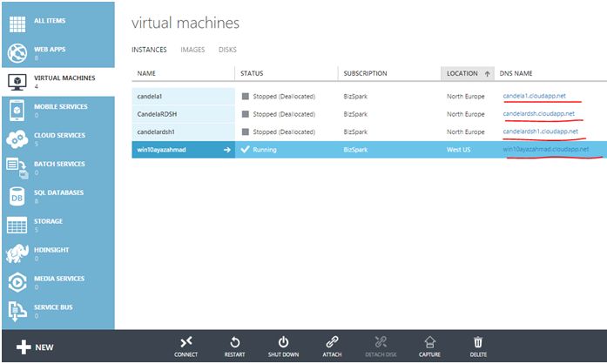Screen dimensions: 607x364
Task: Click stopped status square for CandelaRDSH
Action: pyautogui.click(x=245, y=114)
